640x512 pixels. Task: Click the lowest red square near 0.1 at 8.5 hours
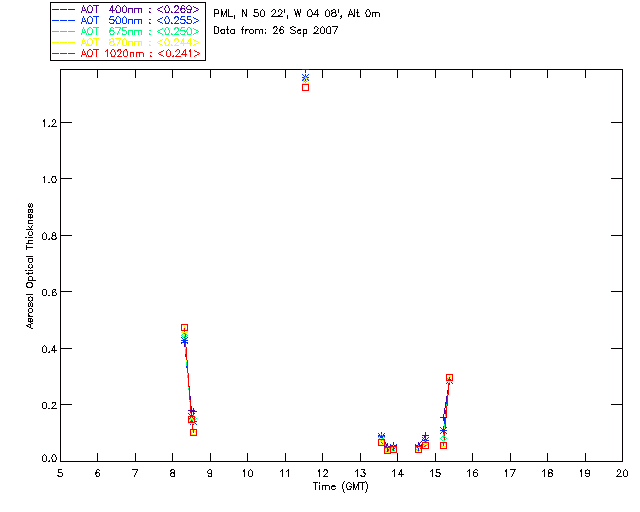coord(193,432)
